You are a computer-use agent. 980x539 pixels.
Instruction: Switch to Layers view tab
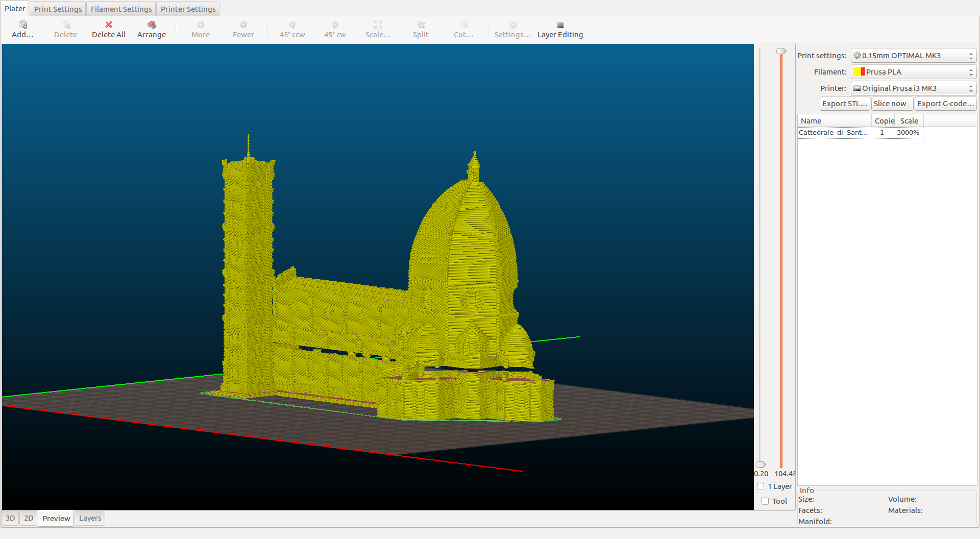pyautogui.click(x=90, y=518)
